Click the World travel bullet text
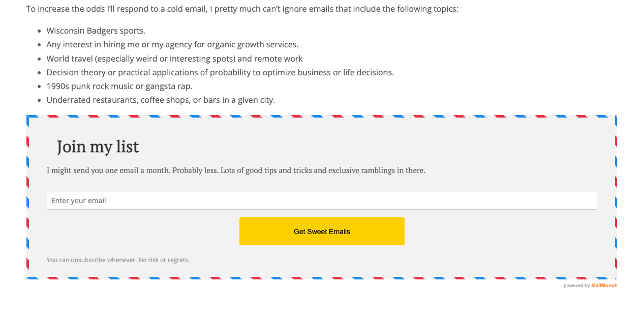This screenshot has height=313, width=644. pos(174,59)
